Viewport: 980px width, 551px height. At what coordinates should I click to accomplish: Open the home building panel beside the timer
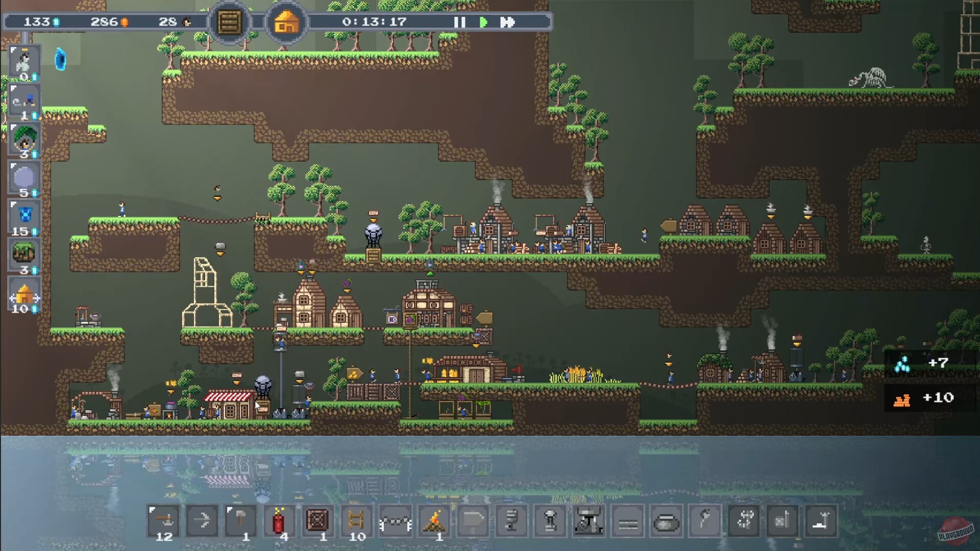pyautogui.click(x=286, y=22)
